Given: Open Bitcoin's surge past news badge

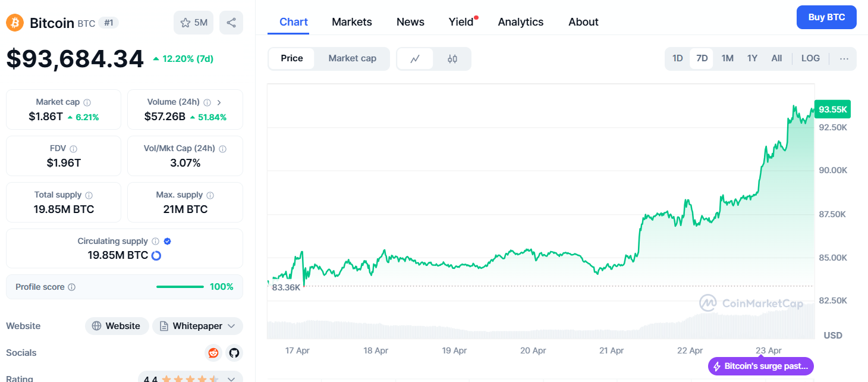Looking at the screenshot, I should click(761, 367).
